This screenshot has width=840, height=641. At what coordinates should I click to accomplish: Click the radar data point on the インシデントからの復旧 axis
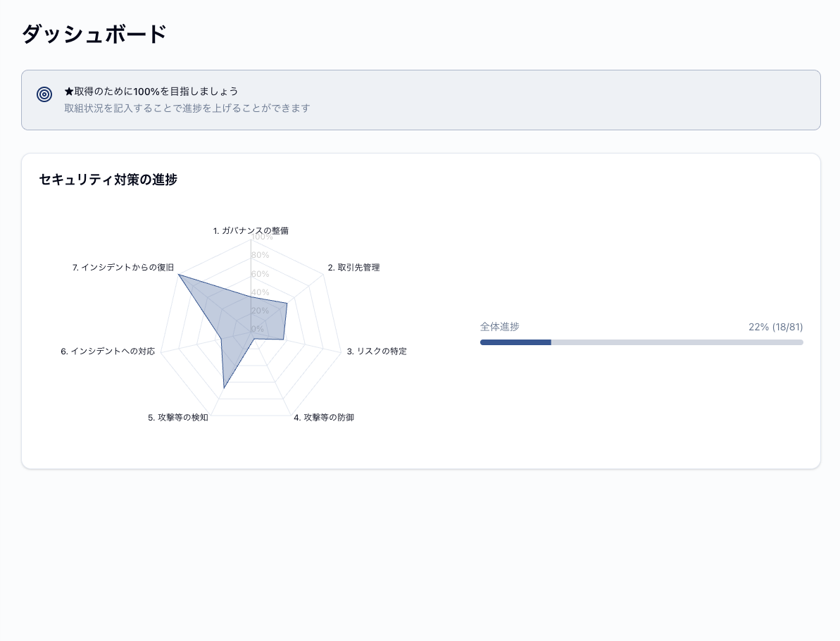click(178, 275)
